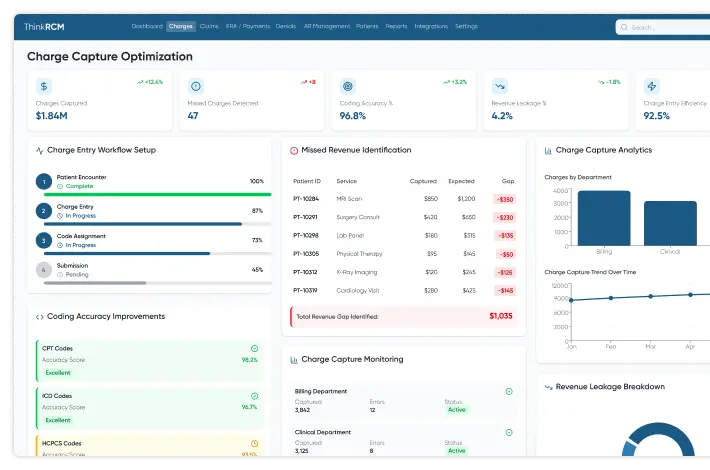Click the dollar sign Charges Captured icon
This screenshot has width=710, height=470.
click(44, 86)
